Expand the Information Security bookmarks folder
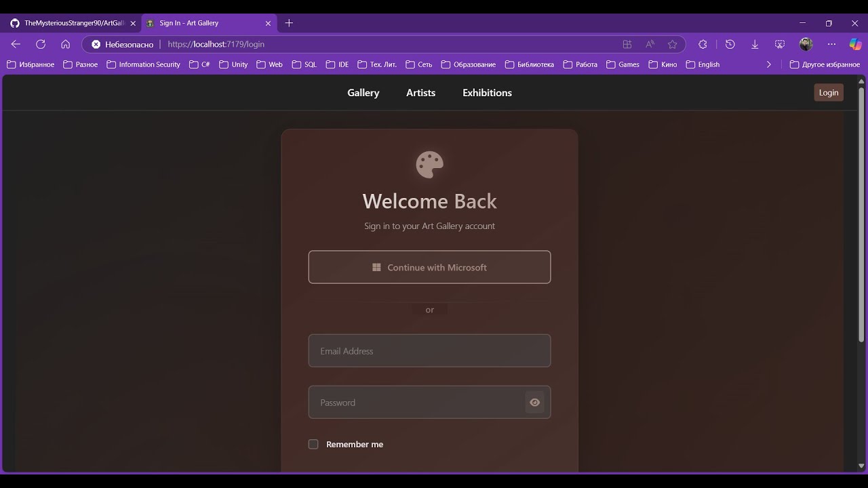The height and width of the screenshot is (488, 868). pos(143,64)
